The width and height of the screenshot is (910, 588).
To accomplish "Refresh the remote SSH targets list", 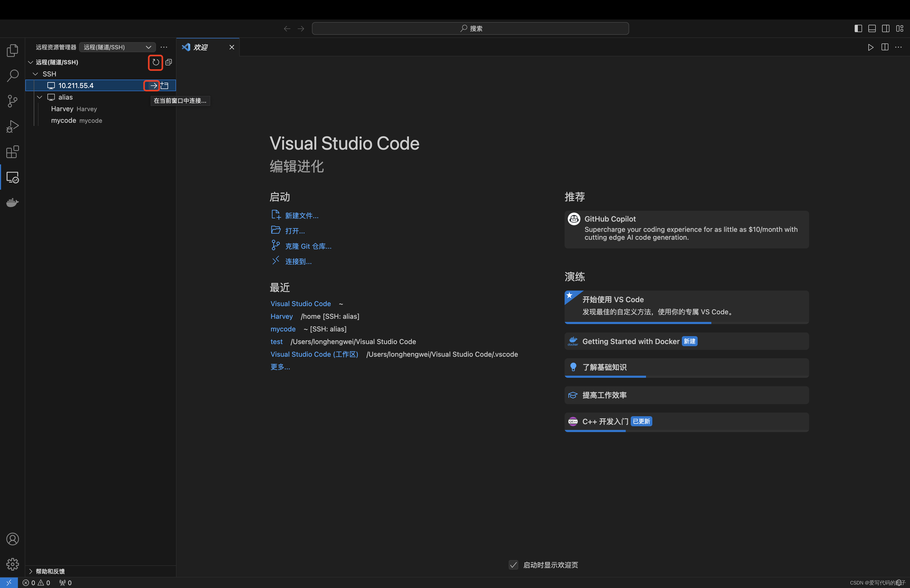I will [155, 62].
